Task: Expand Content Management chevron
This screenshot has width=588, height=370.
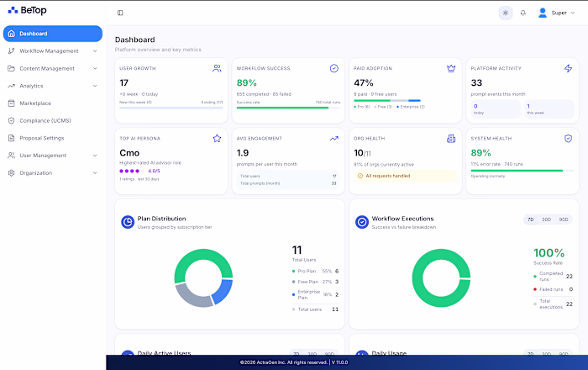Action: (95, 68)
